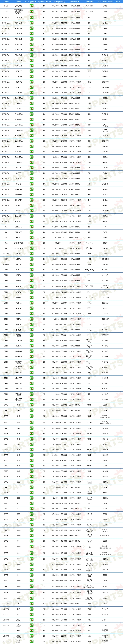The image size is (123, 644).
Task: Click the Oznaczenie silnika column header
Action: (105, 2)
